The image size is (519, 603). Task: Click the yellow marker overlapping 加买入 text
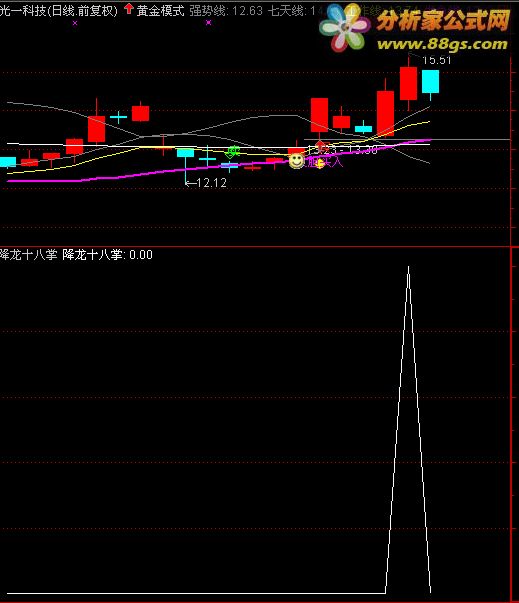(x=320, y=163)
